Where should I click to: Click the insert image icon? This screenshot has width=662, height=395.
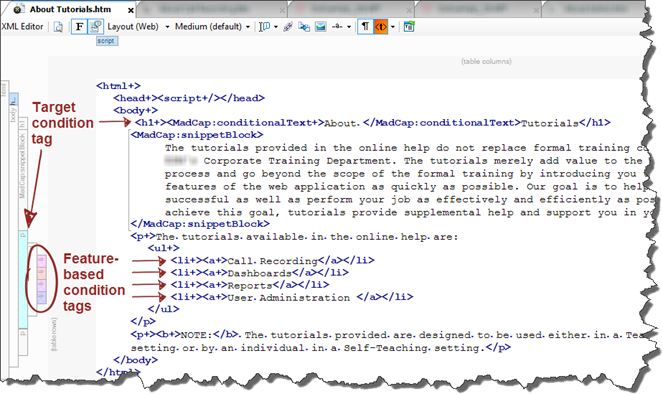[321, 27]
